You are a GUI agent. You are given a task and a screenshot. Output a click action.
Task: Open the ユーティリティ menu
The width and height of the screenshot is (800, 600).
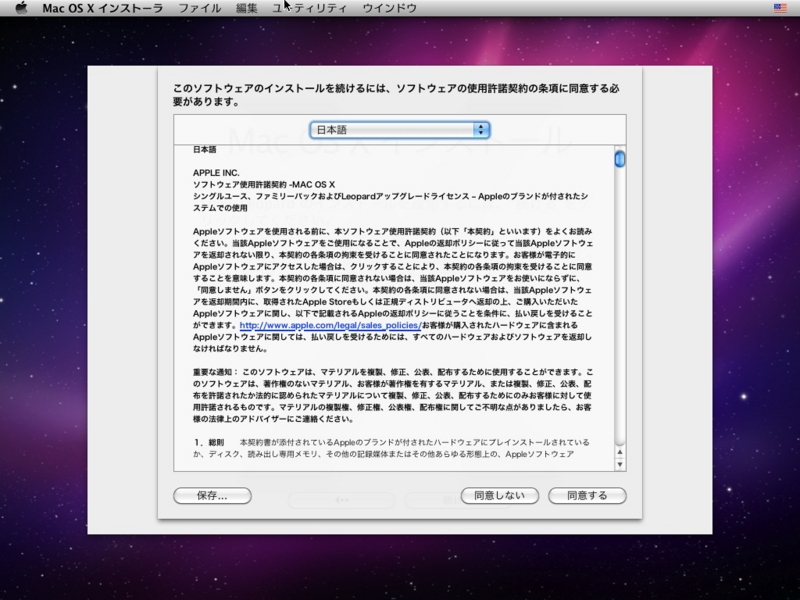[x=310, y=8]
